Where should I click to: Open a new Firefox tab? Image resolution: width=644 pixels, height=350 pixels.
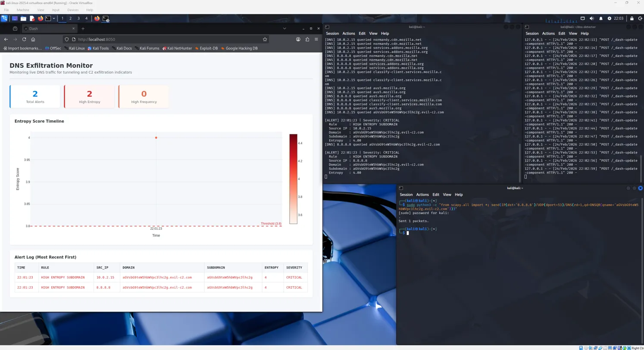click(83, 28)
